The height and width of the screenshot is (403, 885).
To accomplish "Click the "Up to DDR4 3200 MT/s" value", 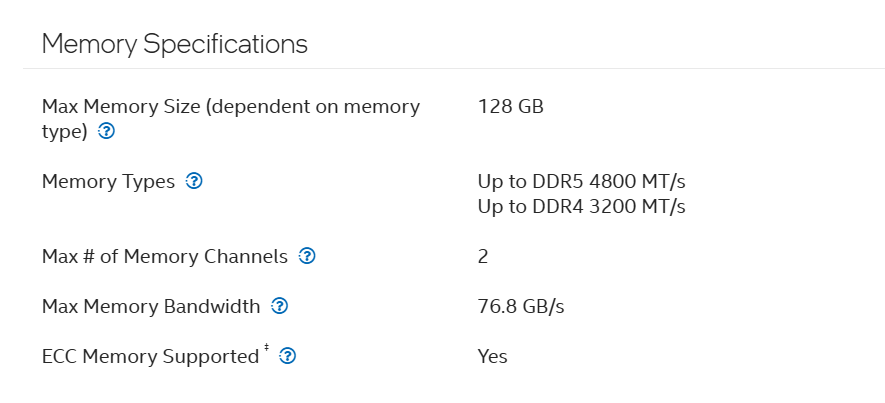I will pos(581,206).
